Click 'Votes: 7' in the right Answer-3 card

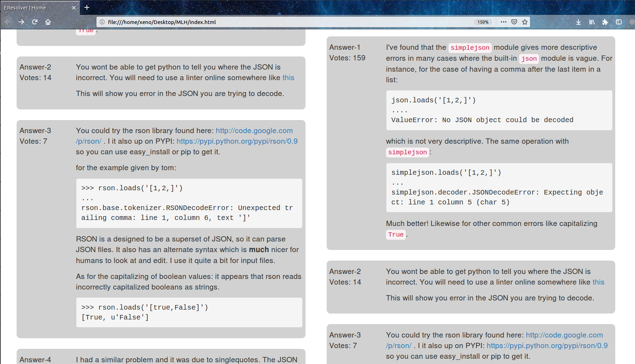click(343, 346)
